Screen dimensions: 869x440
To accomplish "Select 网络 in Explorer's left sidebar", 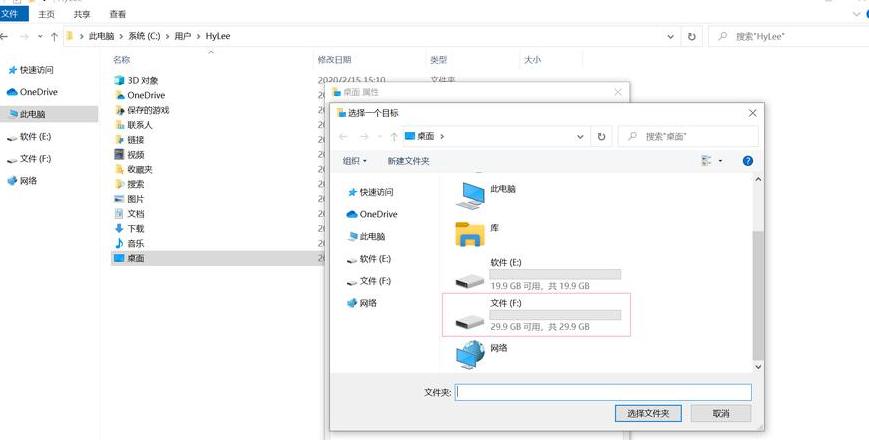I will click(22, 181).
